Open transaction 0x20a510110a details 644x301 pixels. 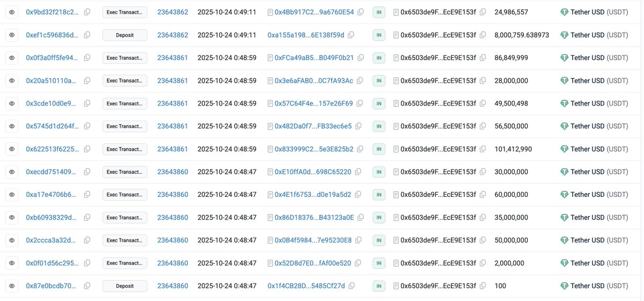point(51,80)
